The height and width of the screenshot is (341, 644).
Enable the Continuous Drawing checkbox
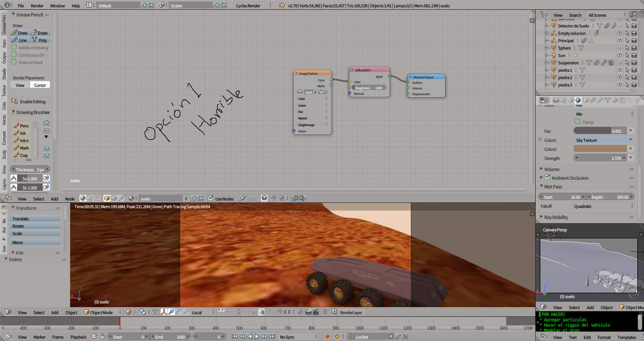(x=14, y=55)
